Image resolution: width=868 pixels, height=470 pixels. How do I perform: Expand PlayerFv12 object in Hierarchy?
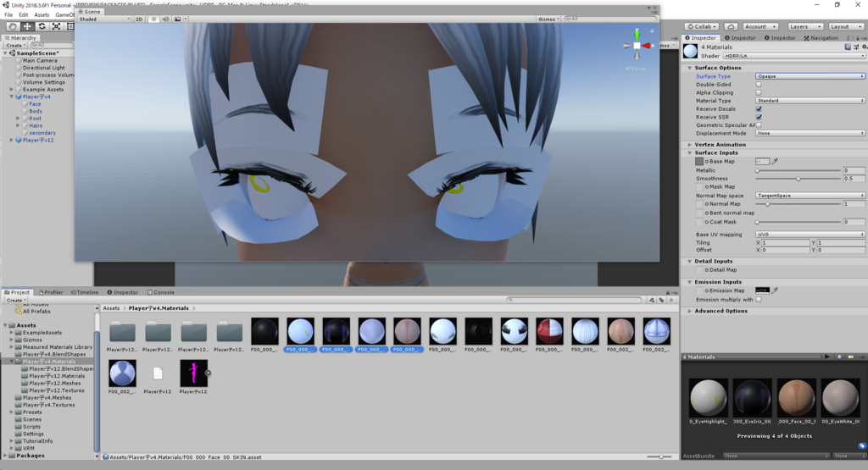12,141
